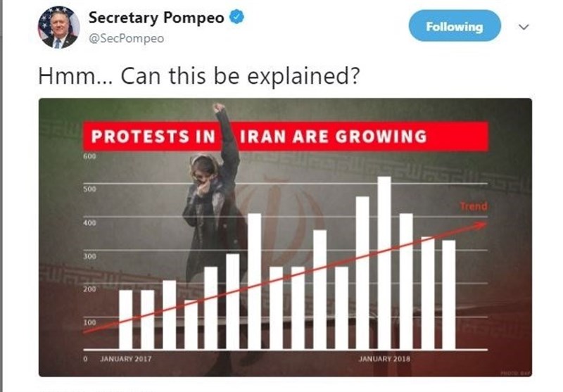Viewport: 563px width, 392px height.
Task: Click the protester's raised fist
Action: pyautogui.click(x=219, y=108)
